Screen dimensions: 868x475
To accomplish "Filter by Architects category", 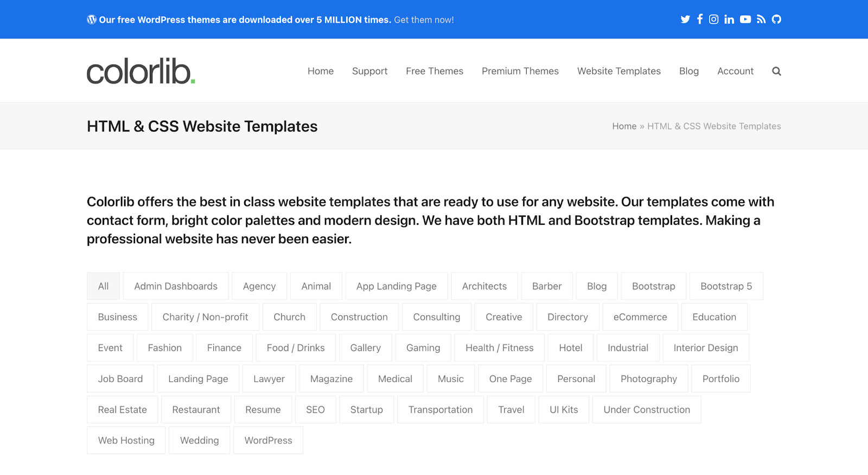I will pos(484,286).
